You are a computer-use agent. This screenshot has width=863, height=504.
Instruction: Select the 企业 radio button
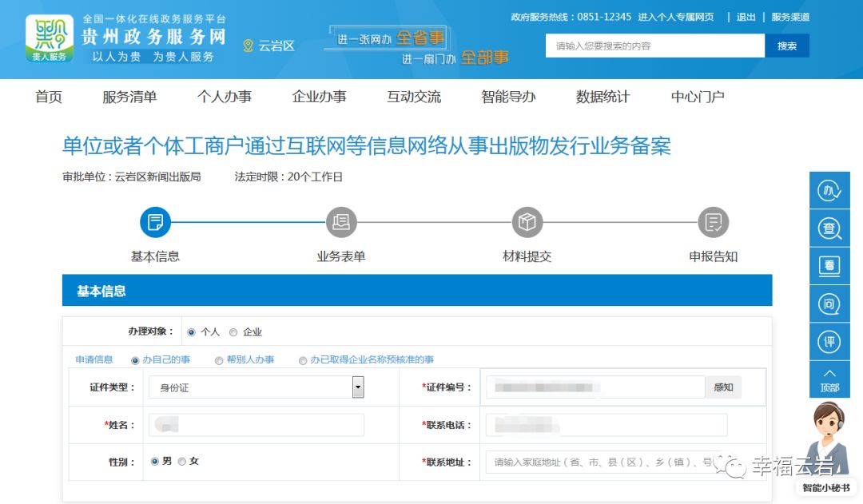pos(233,332)
